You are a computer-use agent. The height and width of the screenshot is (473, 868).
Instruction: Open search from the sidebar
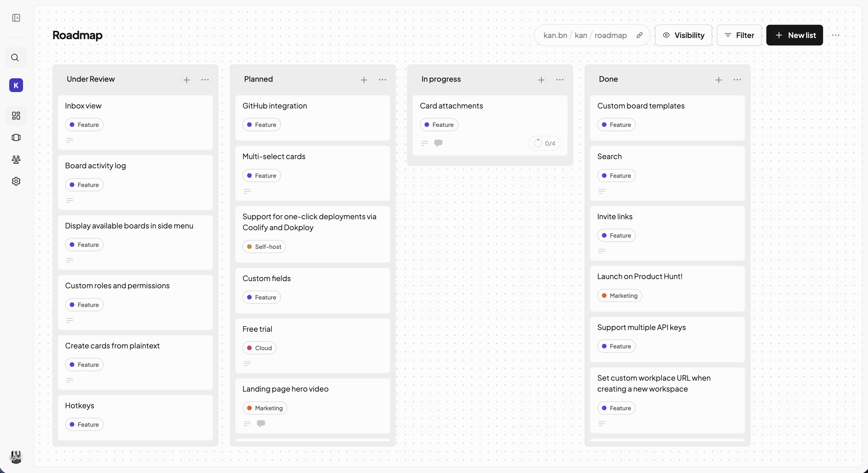pos(15,58)
